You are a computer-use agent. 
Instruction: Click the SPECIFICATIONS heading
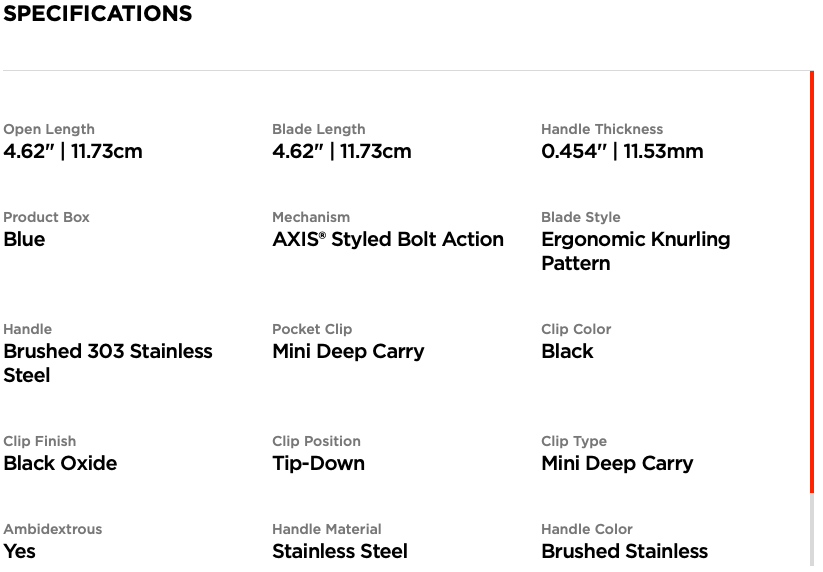pyautogui.click(x=98, y=14)
